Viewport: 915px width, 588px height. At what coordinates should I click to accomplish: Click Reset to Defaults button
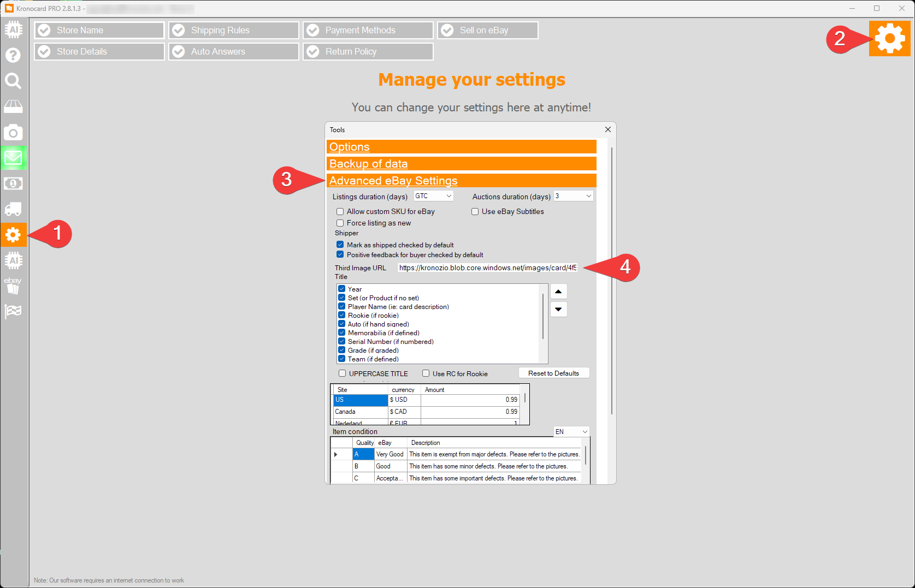553,373
